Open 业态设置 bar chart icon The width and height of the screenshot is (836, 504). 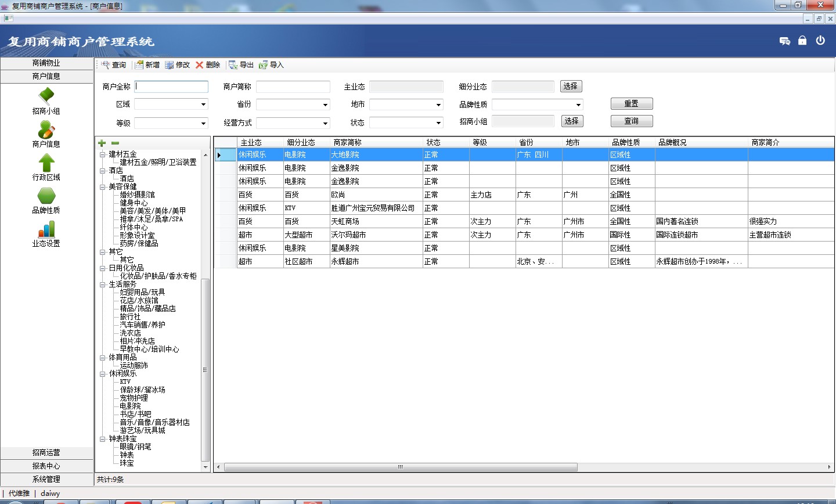click(x=46, y=229)
